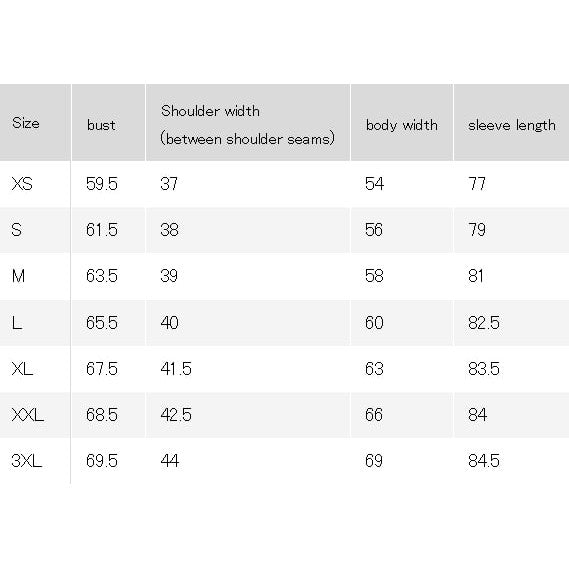The height and width of the screenshot is (569, 569).
Task: Select the sleeve length column header
Action: [x=512, y=125]
